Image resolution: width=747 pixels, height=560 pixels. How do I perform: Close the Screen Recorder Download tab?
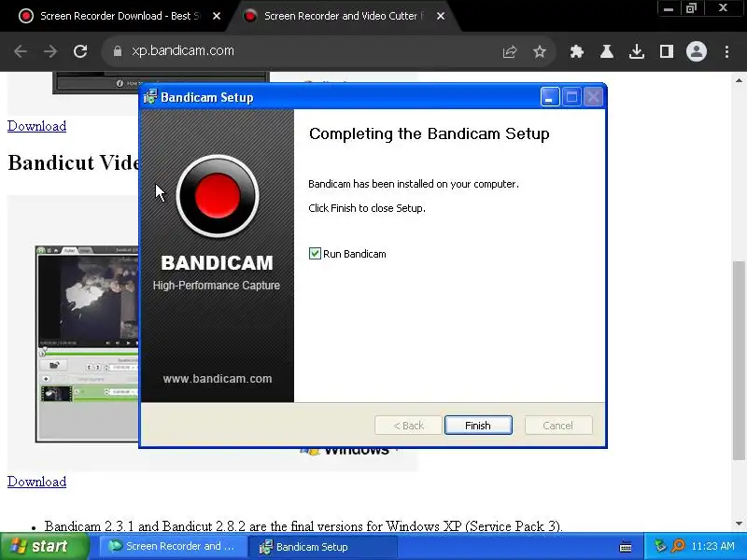(217, 16)
